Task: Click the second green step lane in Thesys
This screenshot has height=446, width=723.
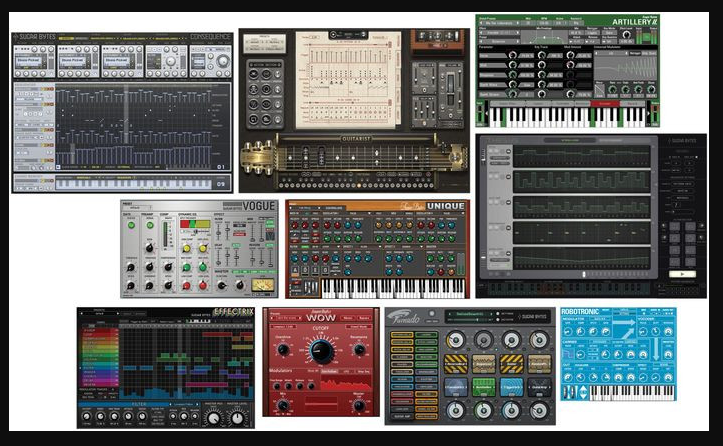Action: 582,181
